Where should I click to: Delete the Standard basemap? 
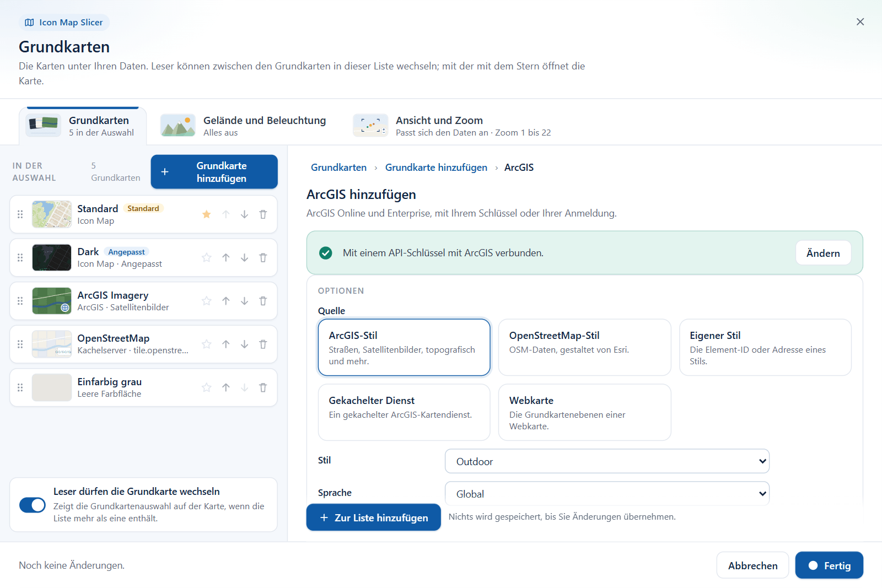263,214
